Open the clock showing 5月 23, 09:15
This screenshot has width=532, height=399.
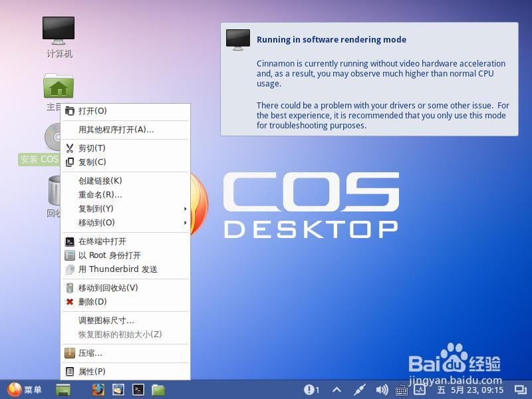pyautogui.click(x=471, y=390)
